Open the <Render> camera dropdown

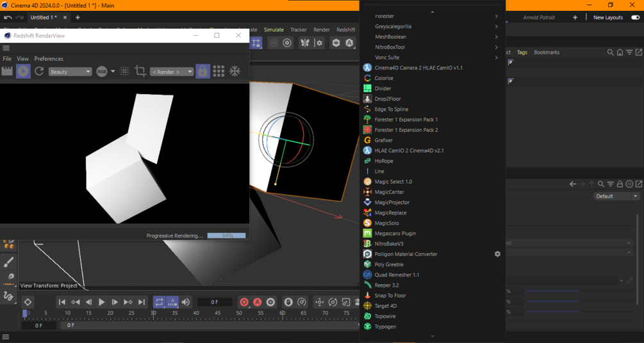[172, 72]
